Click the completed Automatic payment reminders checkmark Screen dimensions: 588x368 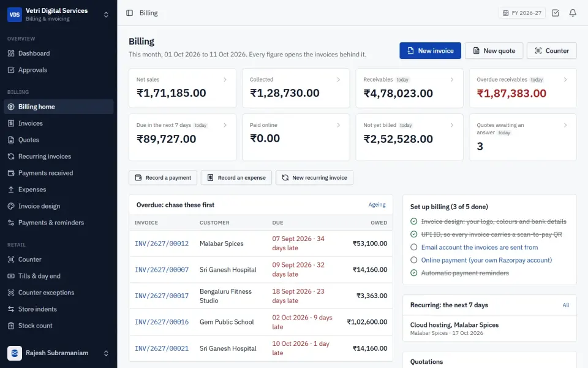click(x=413, y=273)
